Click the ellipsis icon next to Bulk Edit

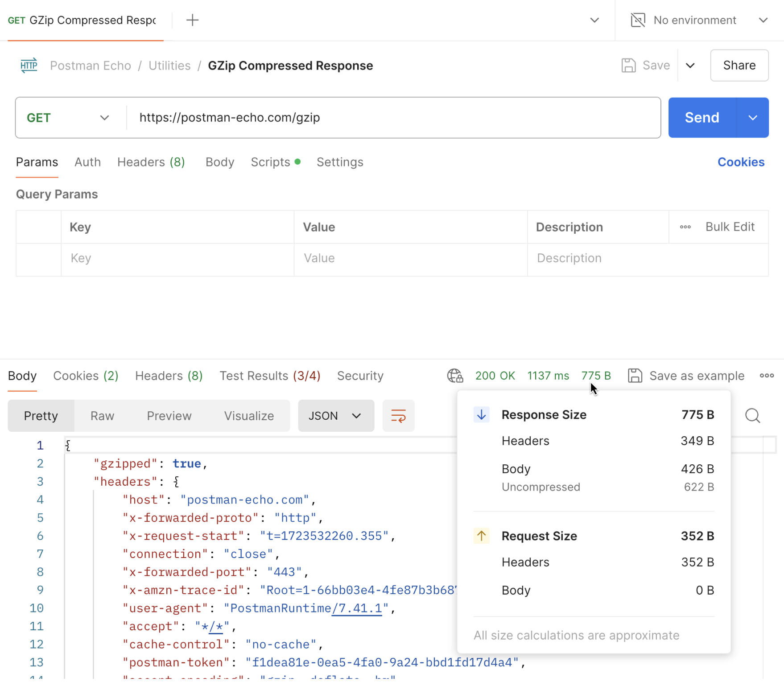(685, 227)
